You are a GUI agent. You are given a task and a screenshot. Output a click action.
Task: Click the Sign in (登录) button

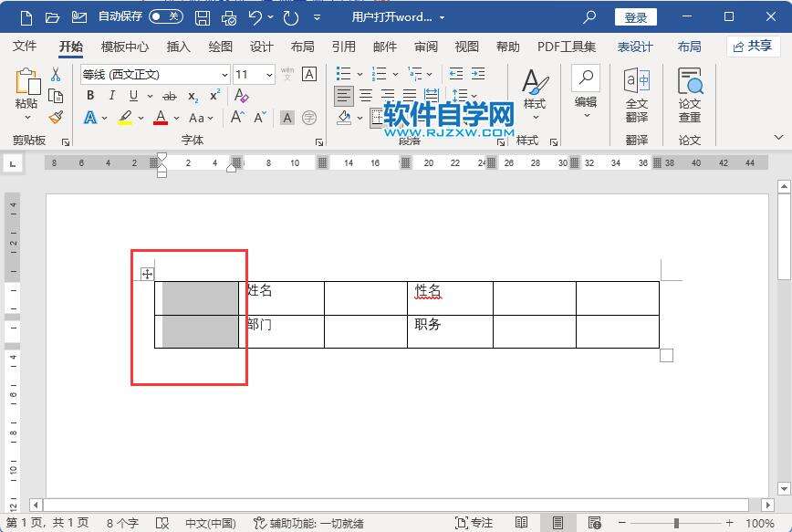click(x=635, y=17)
